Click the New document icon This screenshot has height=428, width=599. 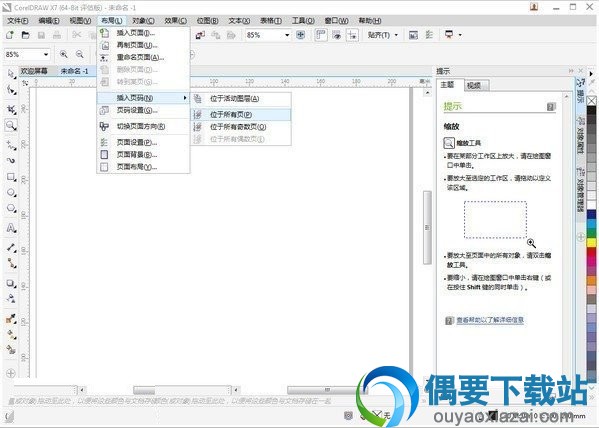point(10,35)
